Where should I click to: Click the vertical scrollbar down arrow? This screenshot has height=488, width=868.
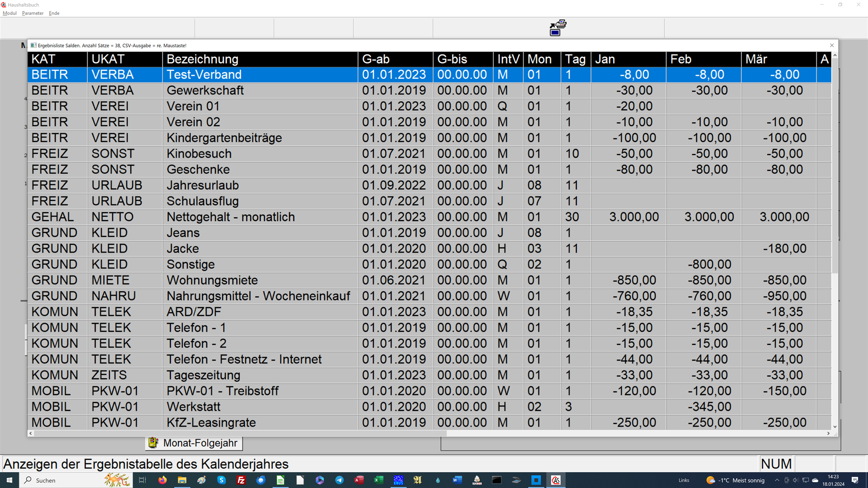pos(835,427)
